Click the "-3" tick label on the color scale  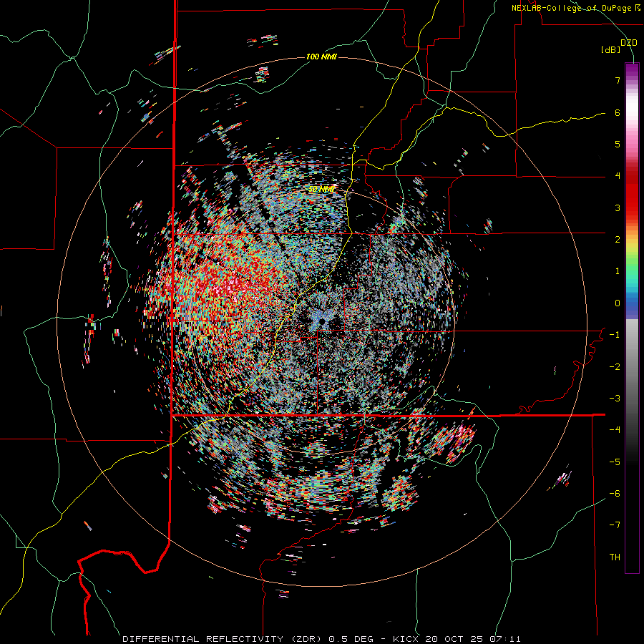click(x=615, y=399)
